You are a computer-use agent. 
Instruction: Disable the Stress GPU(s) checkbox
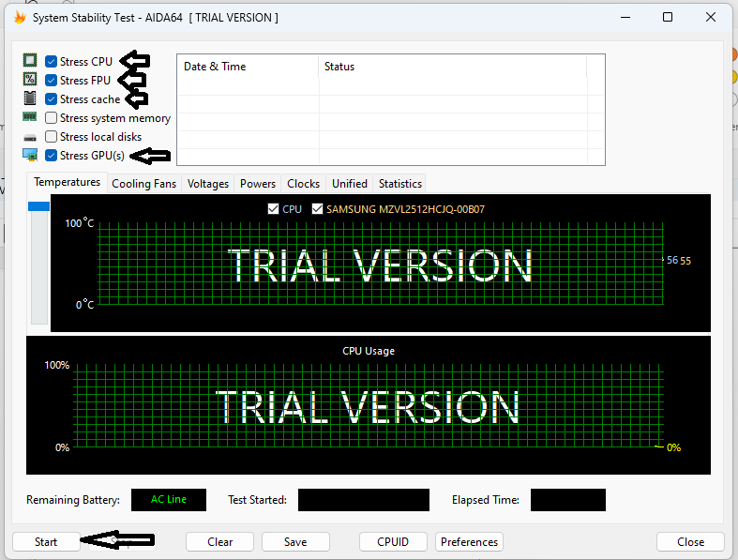pos(51,156)
